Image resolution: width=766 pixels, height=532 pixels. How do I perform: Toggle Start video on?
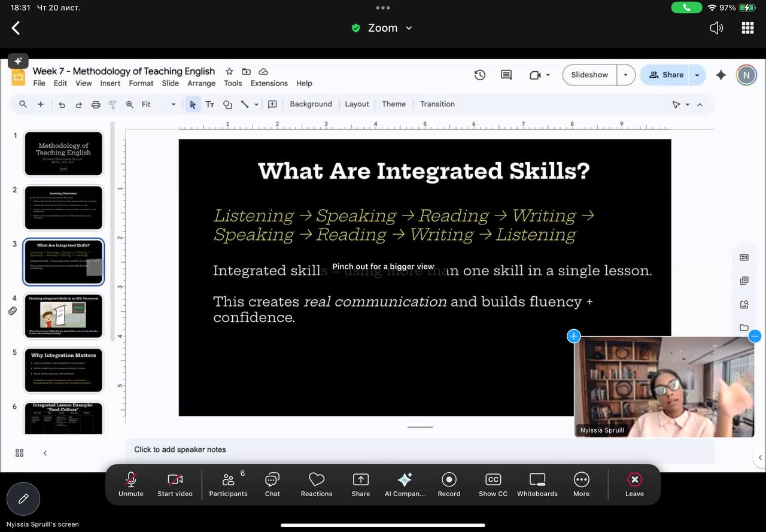coord(175,484)
